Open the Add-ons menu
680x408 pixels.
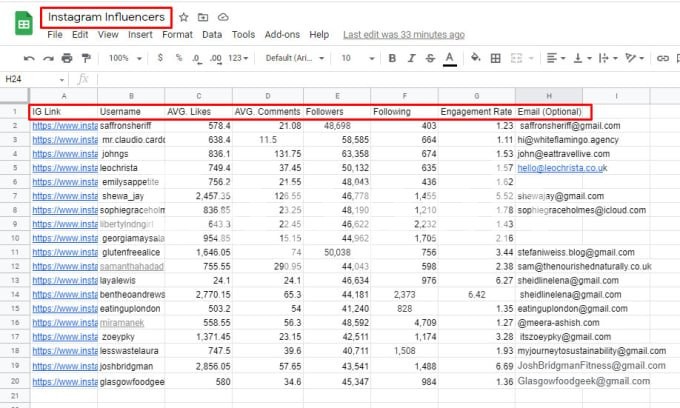(x=281, y=34)
